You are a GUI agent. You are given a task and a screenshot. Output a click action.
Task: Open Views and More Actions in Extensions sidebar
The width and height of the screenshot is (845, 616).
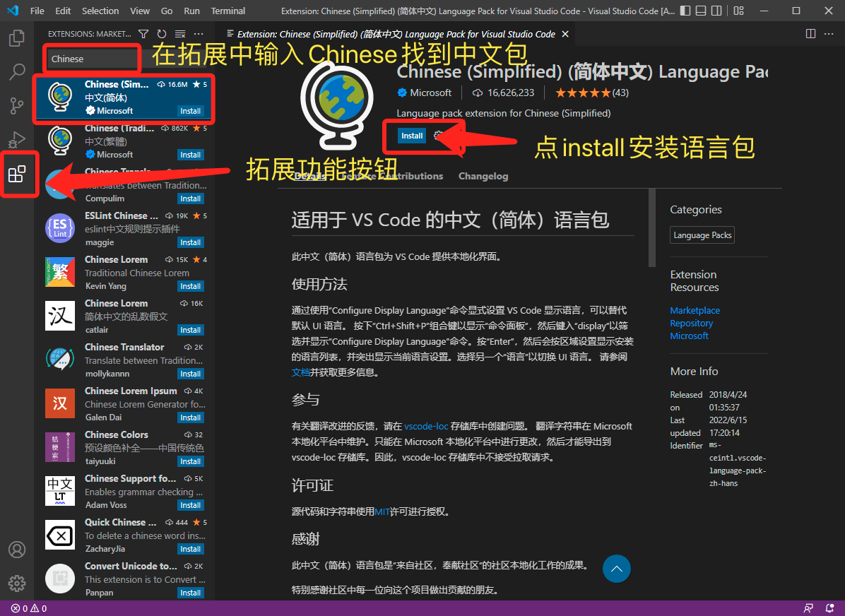pos(199,34)
